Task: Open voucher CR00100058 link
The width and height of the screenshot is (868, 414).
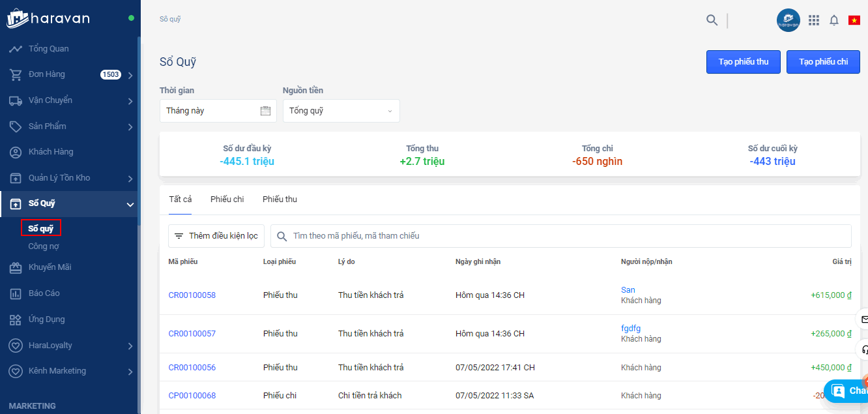Action: [192, 295]
